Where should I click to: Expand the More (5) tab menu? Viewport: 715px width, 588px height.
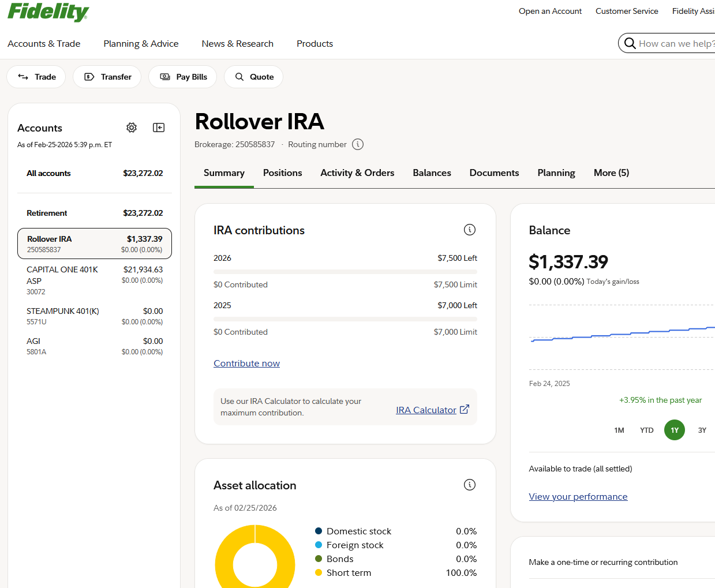(611, 173)
